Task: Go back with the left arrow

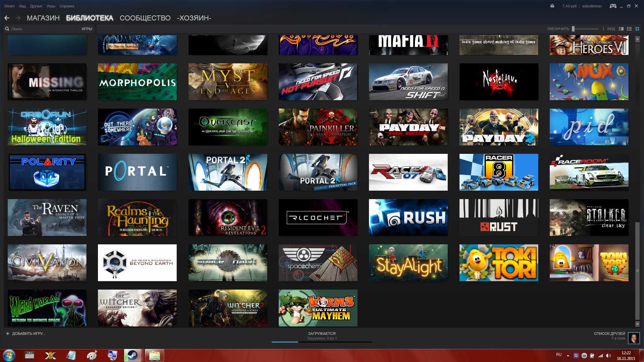Action: 7,18
